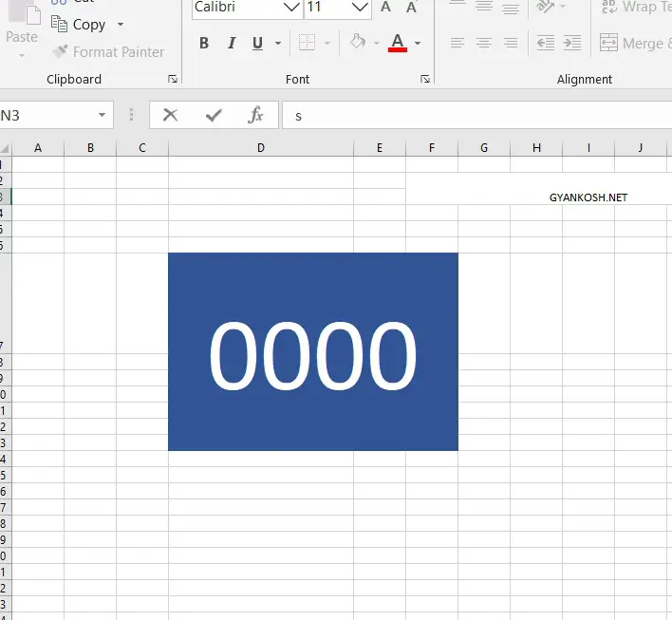The image size is (672, 620).
Task: Click the Orientation text-rotate icon
Action: click(546, 6)
